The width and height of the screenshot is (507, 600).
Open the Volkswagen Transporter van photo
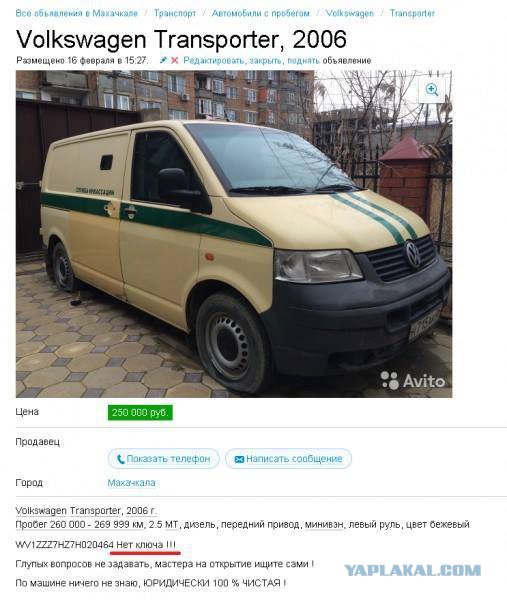234,234
